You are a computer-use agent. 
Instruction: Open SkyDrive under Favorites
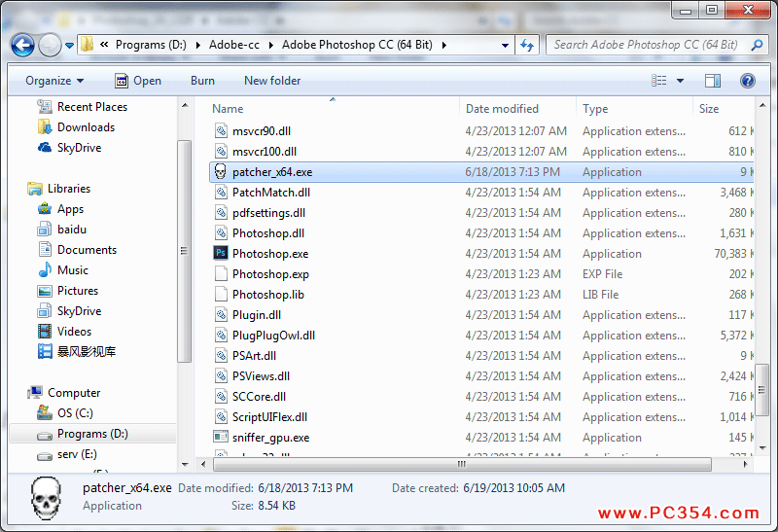tap(79, 148)
